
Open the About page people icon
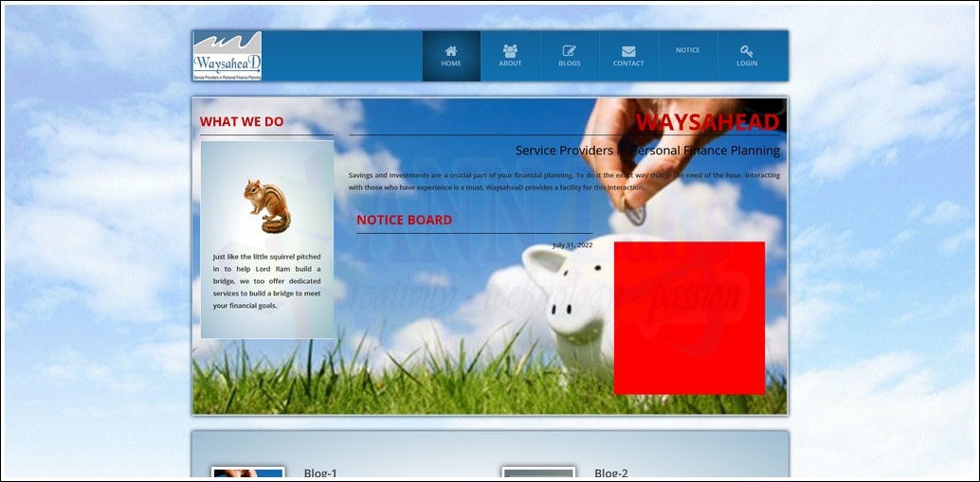pos(510,51)
